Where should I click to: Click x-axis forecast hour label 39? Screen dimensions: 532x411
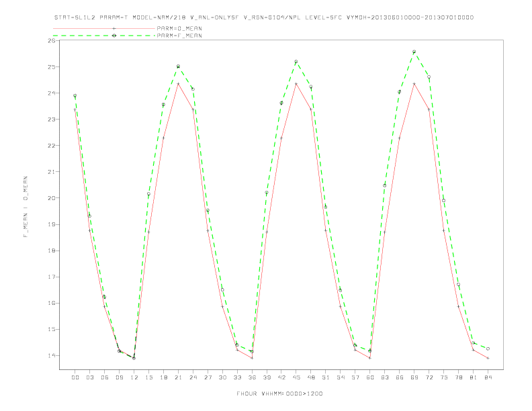tap(267, 377)
